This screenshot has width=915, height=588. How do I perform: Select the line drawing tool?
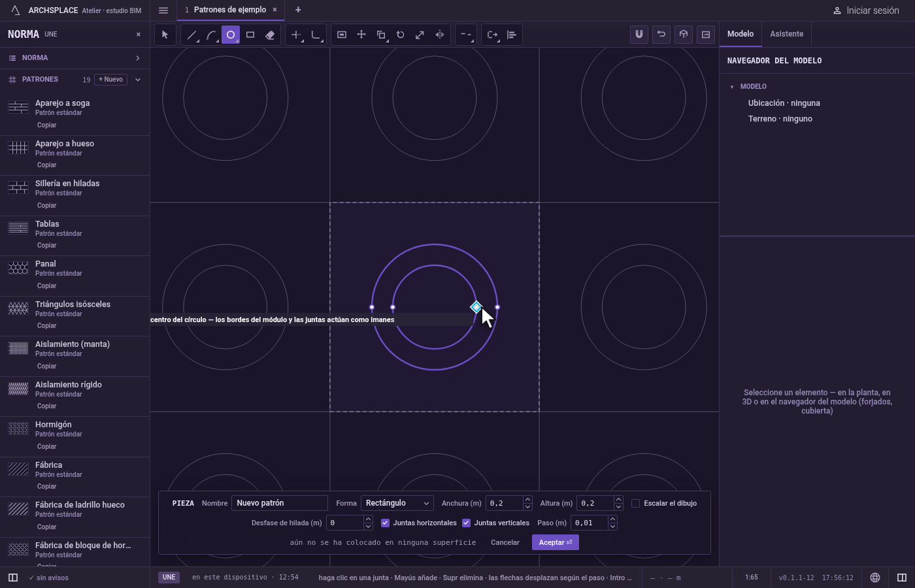coord(191,35)
